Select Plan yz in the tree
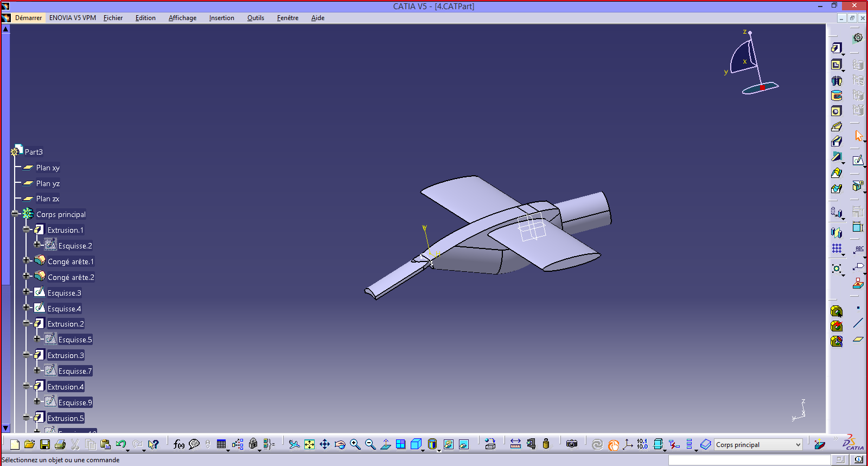 click(x=48, y=183)
